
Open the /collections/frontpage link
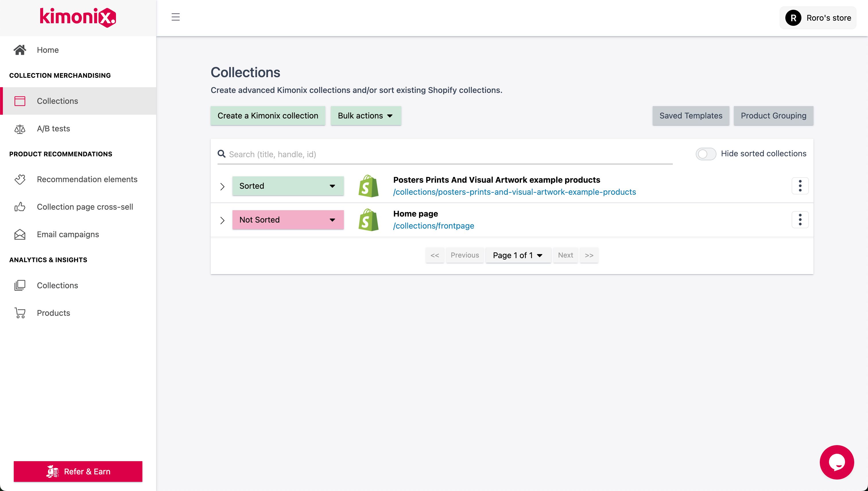click(x=434, y=226)
